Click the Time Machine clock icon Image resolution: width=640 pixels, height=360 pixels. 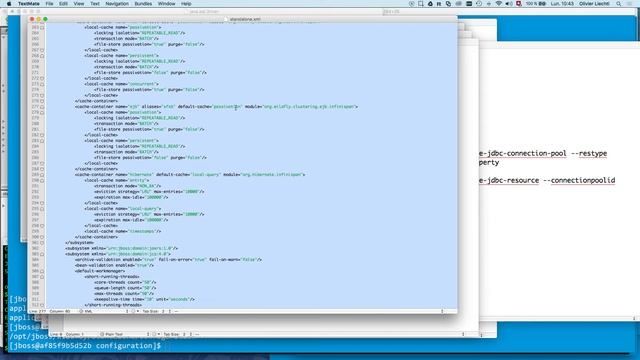[x=479, y=4]
